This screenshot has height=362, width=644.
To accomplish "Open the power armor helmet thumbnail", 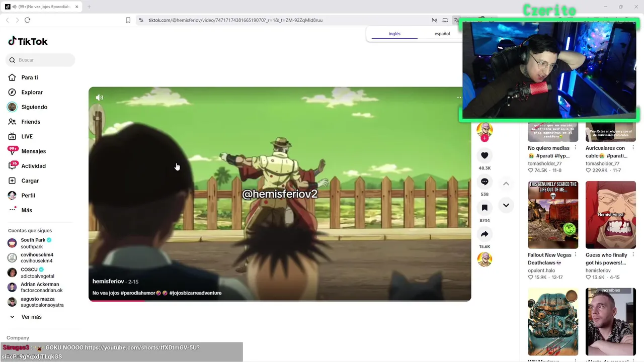I will (x=553, y=322).
